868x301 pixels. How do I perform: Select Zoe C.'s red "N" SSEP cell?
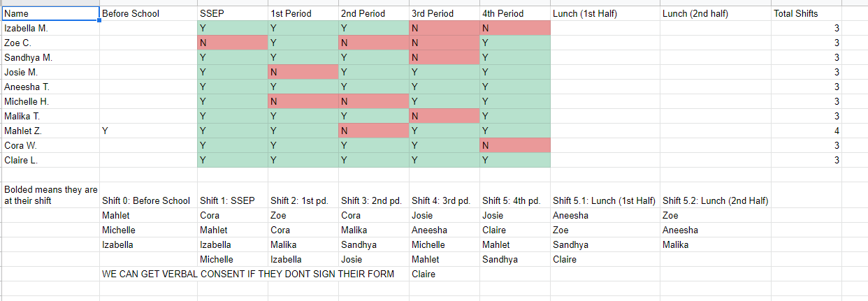tap(233, 43)
